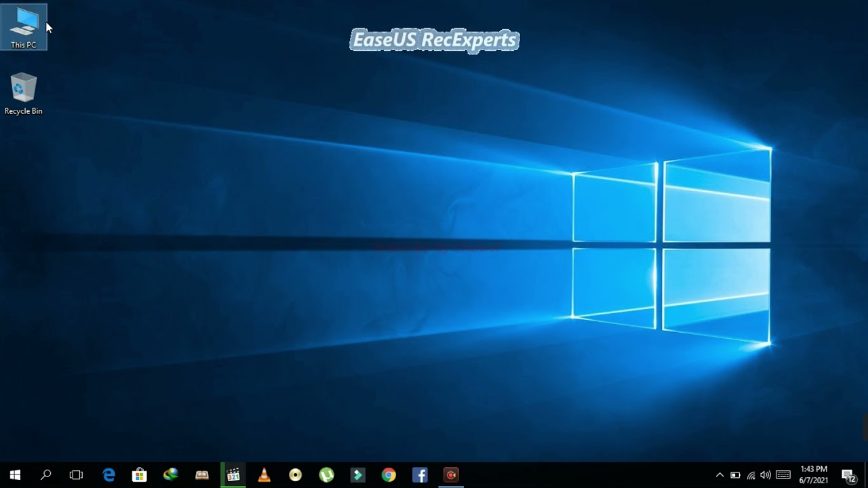Select the This PC desktop icon

pos(24,27)
